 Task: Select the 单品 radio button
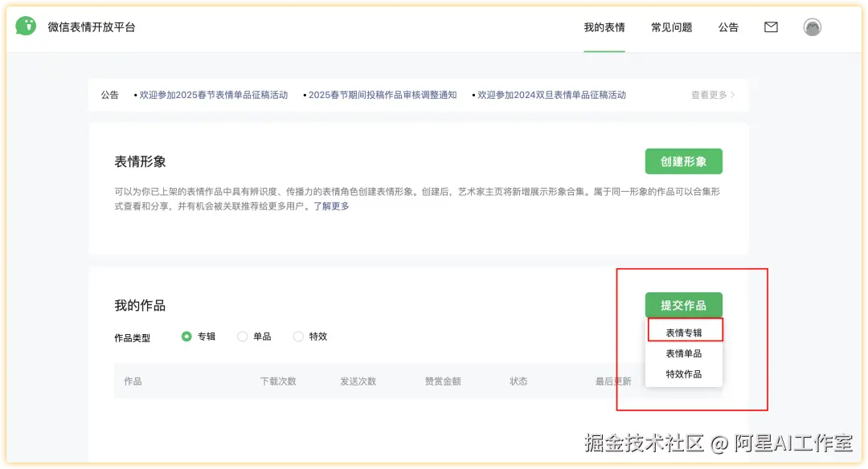pos(242,336)
